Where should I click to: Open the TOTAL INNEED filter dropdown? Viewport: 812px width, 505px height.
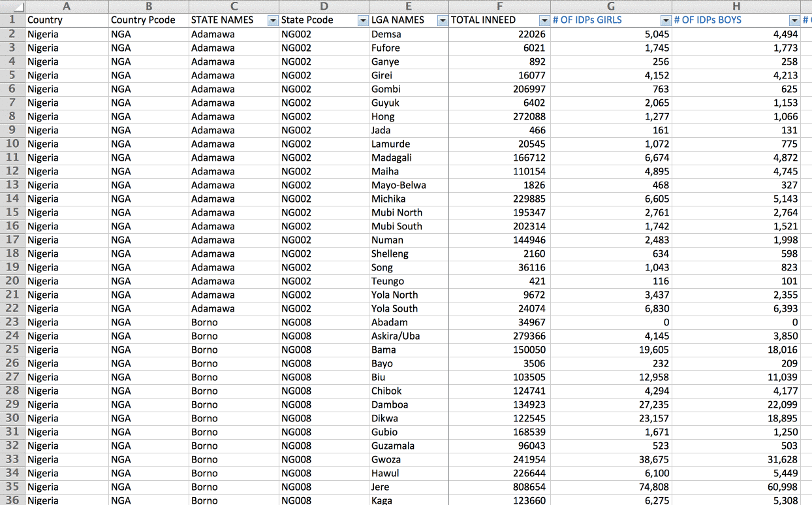(x=544, y=20)
